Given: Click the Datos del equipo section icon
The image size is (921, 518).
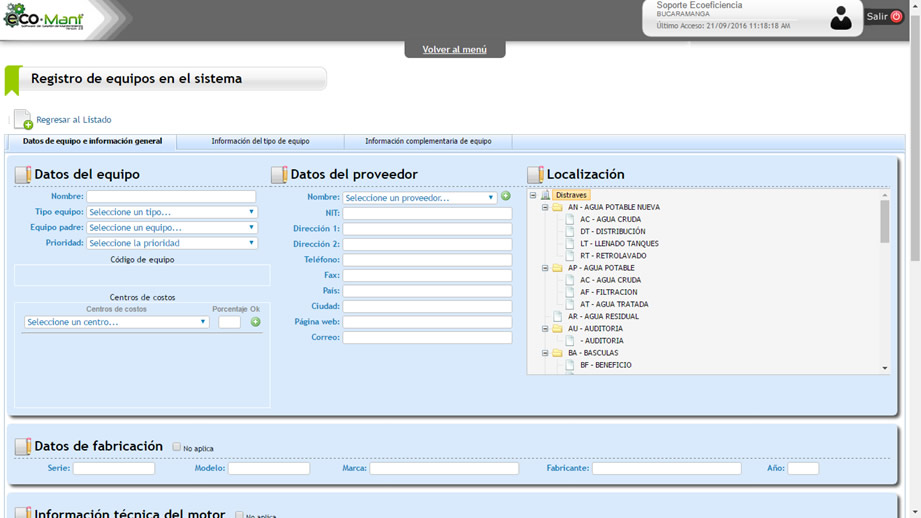Looking at the screenshot, I should pyautogui.click(x=23, y=174).
